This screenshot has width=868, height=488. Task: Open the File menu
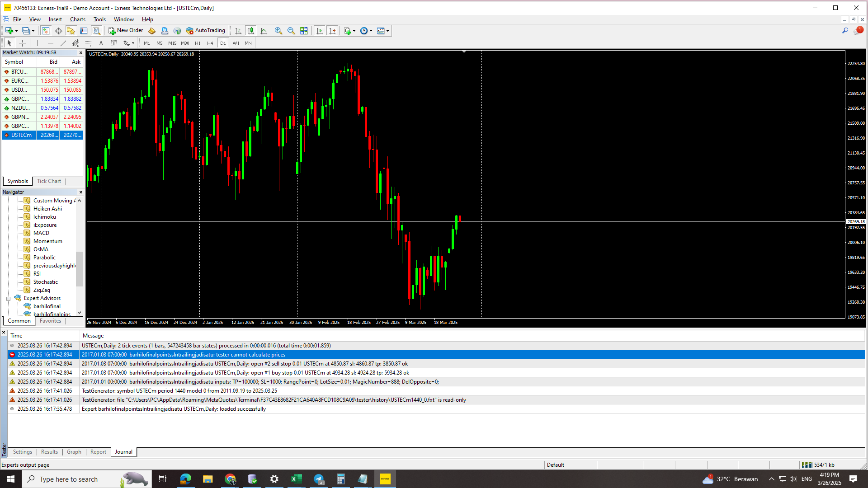tap(17, 19)
